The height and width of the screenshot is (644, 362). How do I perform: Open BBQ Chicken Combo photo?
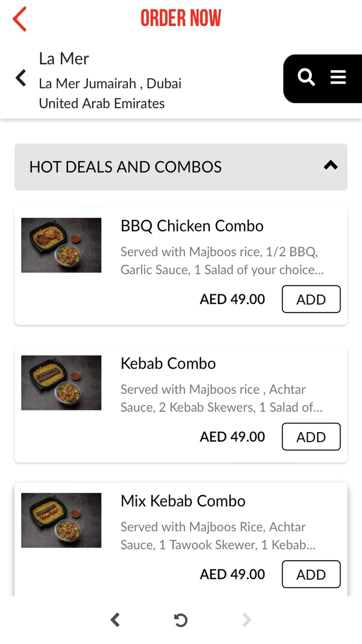point(61,245)
